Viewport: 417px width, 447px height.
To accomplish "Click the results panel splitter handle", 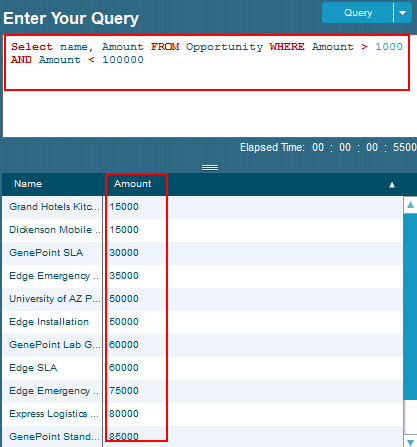I will [210, 167].
